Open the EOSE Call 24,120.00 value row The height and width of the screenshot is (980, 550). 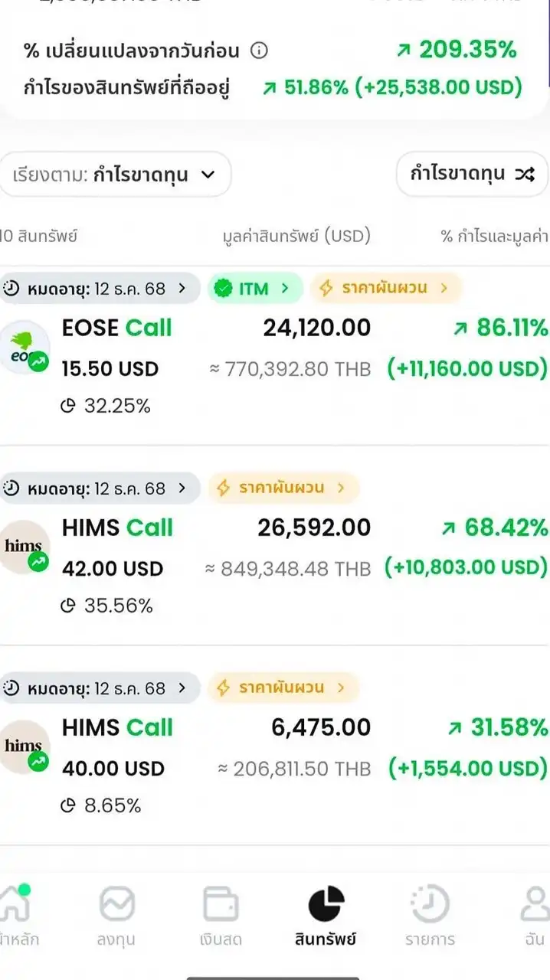pos(316,328)
